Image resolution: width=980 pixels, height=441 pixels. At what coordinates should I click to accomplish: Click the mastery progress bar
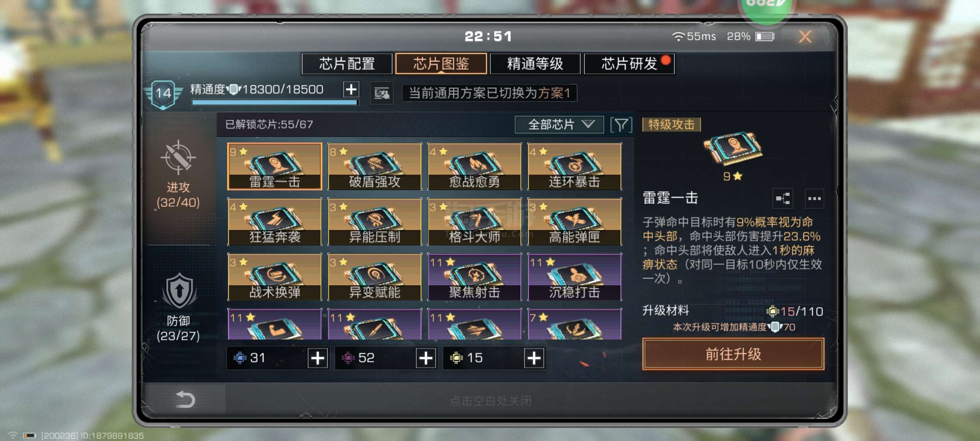pos(275,102)
